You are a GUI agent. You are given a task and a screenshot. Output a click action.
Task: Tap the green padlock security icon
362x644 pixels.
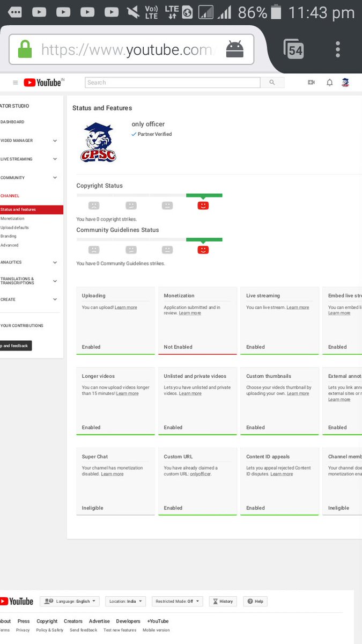25,49
